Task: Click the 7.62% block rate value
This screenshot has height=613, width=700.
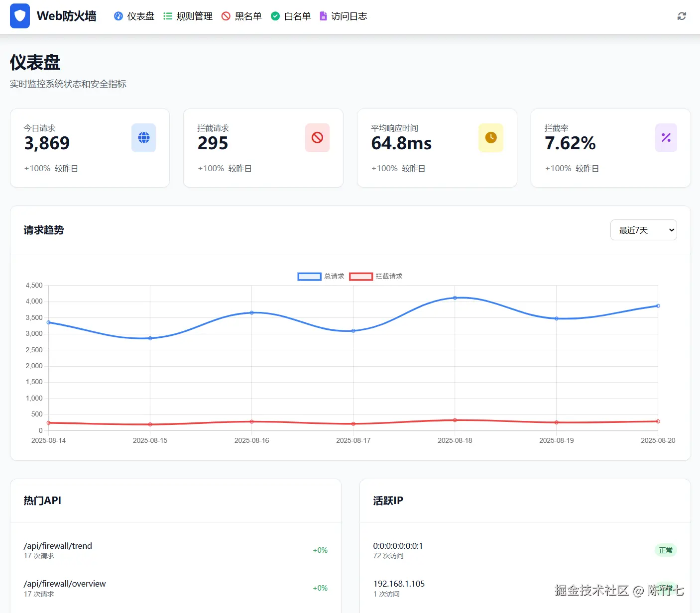Action: (x=570, y=143)
